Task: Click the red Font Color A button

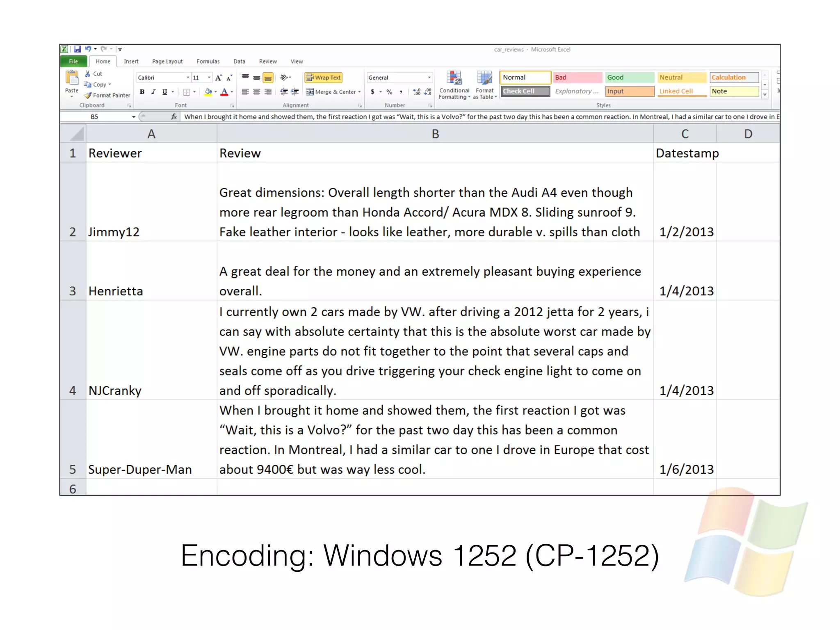Action: pyautogui.click(x=224, y=92)
